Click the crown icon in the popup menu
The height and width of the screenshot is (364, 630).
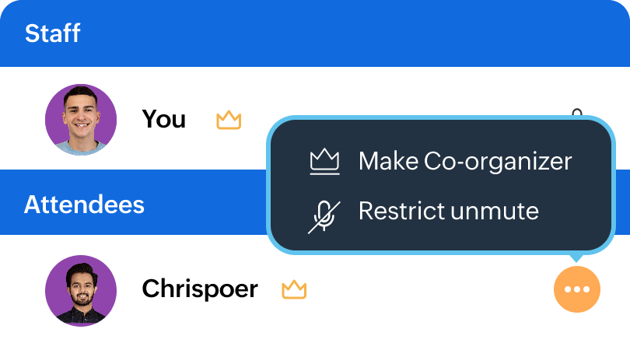tap(325, 161)
